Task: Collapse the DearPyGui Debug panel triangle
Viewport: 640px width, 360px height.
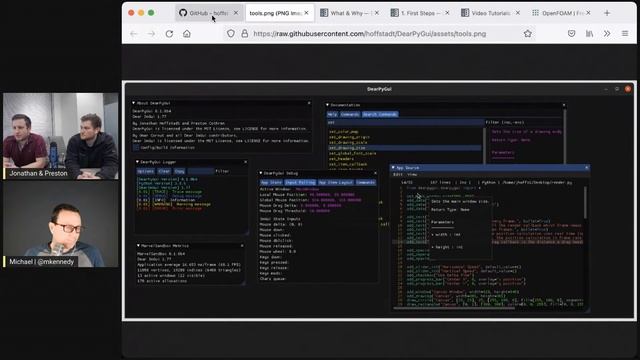Action: coord(261,173)
